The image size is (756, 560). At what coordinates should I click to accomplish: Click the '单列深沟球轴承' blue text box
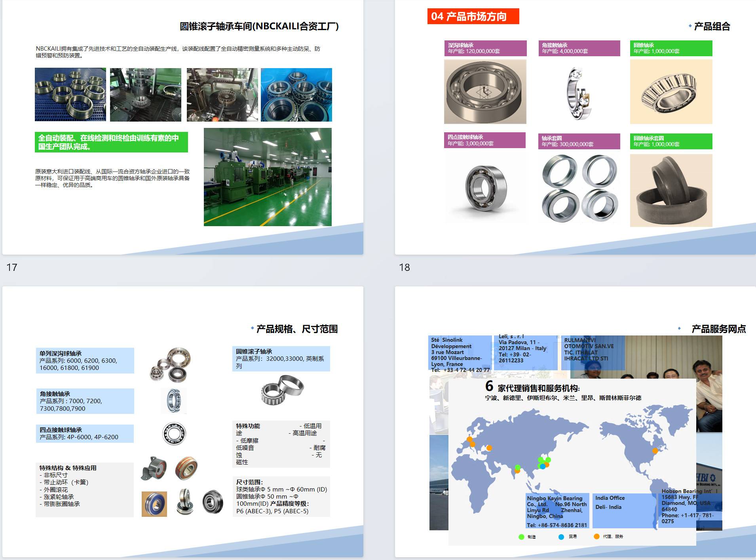tap(85, 360)
